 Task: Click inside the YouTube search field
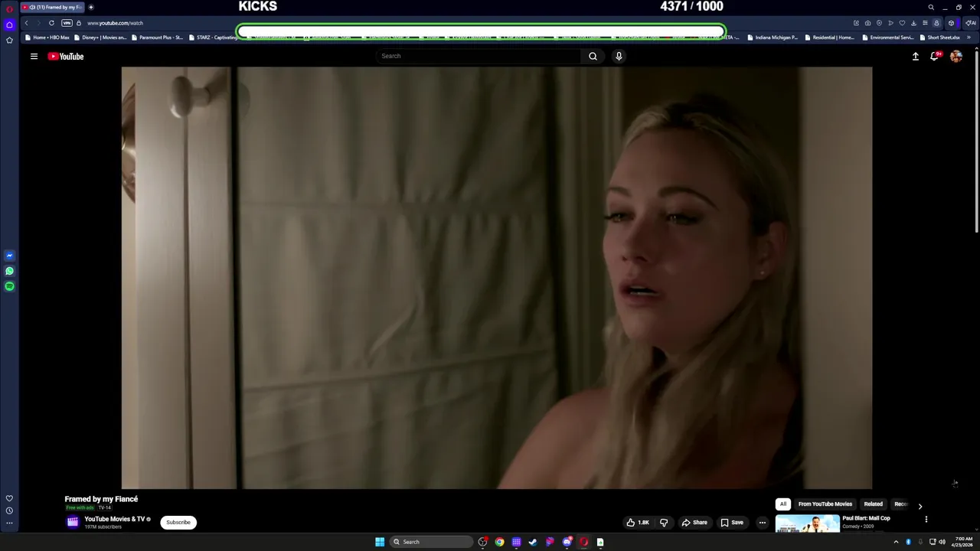(479, 56)
